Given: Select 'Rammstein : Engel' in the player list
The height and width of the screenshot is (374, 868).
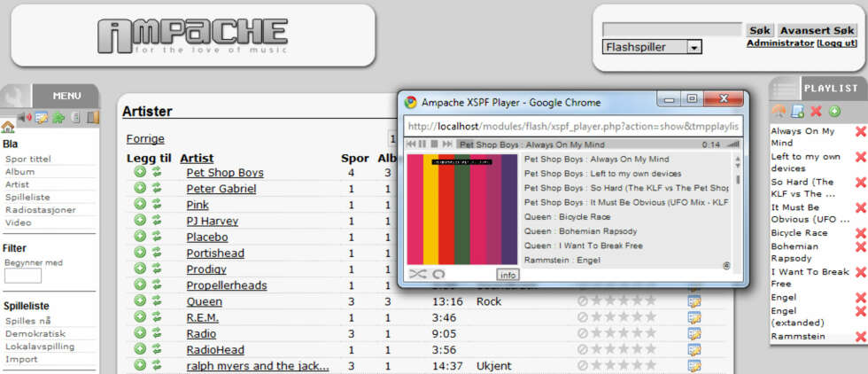Looking at the screenshot, I should (x=562, y=260).
